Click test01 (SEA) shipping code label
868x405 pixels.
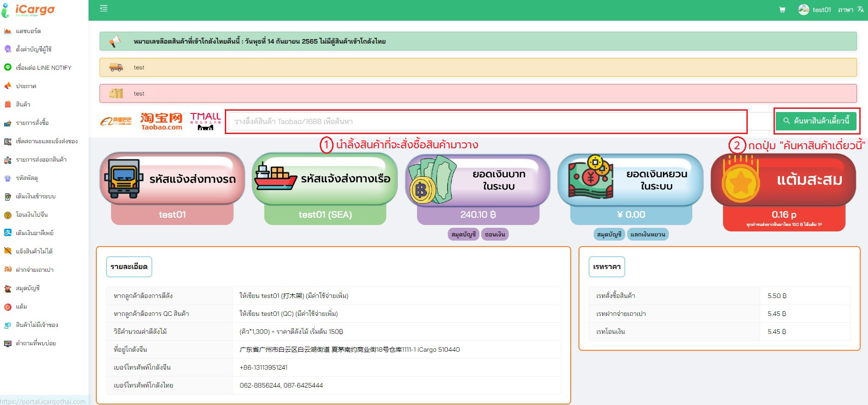(x=325, y=214)
